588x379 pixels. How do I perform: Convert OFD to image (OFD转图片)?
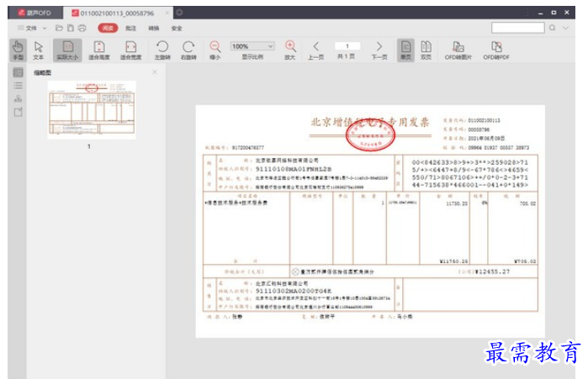point(458,50)
